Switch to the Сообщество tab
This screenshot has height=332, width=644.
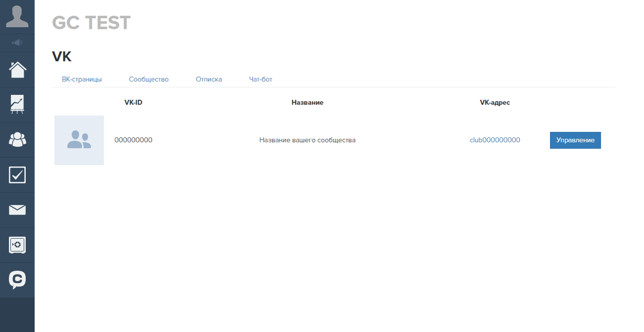click(x=149, y=79)
